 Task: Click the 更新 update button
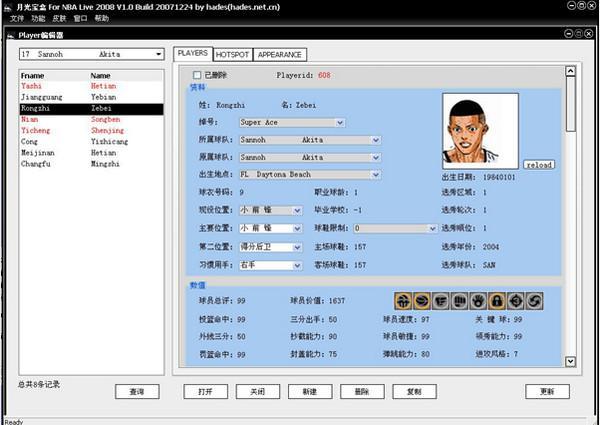(x=547, y=392)
